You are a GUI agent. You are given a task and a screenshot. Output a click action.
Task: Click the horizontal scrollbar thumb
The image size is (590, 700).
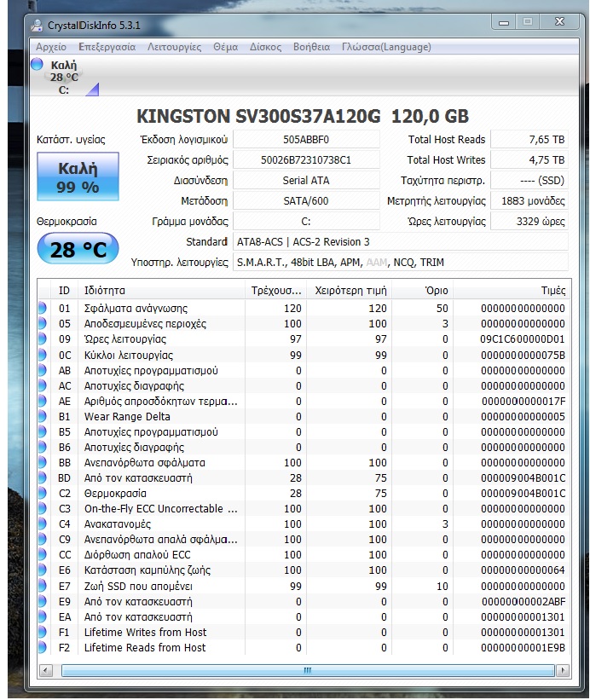point(308,670)
